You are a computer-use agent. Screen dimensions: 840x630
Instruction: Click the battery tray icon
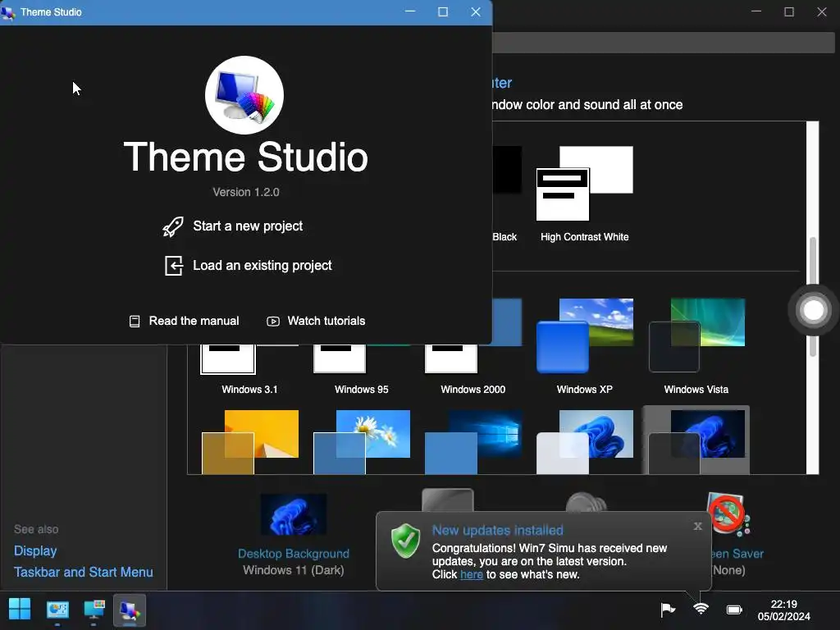click(734, 609)
